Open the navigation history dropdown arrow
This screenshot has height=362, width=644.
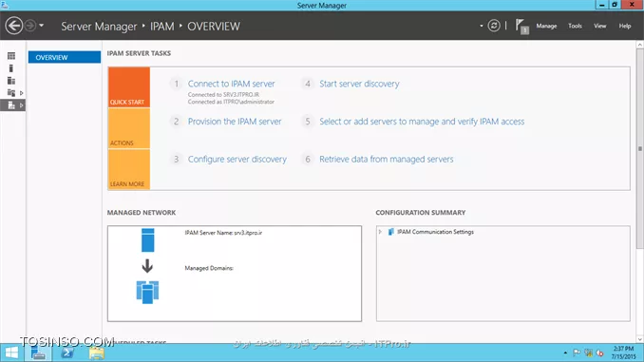(42, 26)
